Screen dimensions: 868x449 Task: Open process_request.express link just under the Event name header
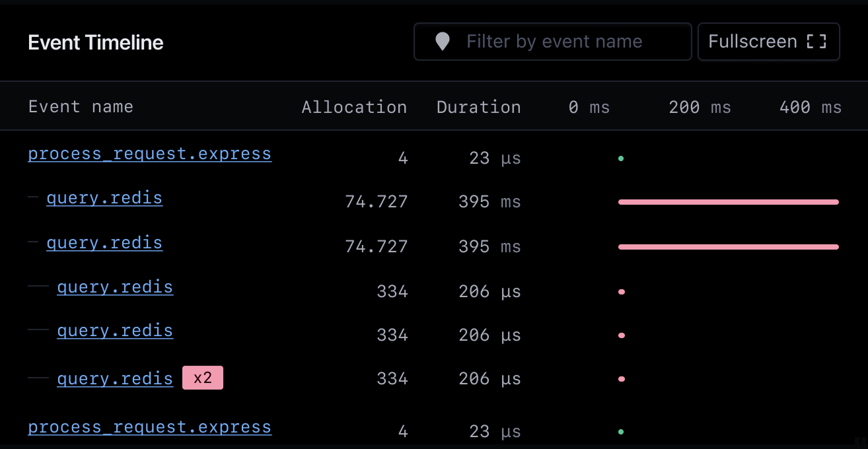(x=149, y=154)
